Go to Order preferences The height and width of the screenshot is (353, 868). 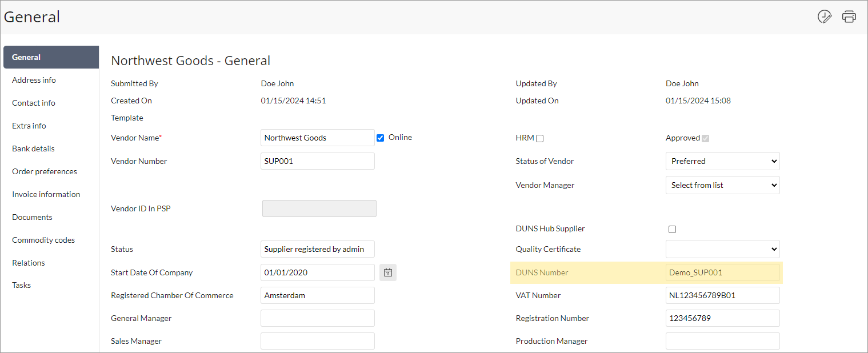(x=45, y=171)
